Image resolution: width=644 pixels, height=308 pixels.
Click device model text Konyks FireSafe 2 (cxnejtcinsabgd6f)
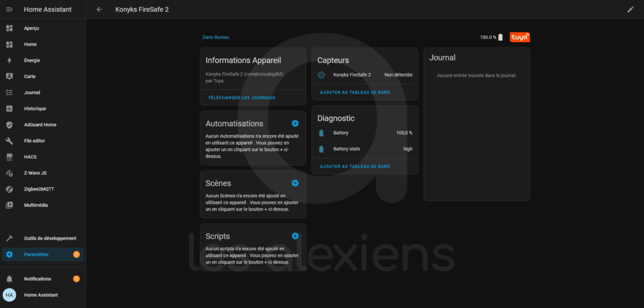pos(245,74)
